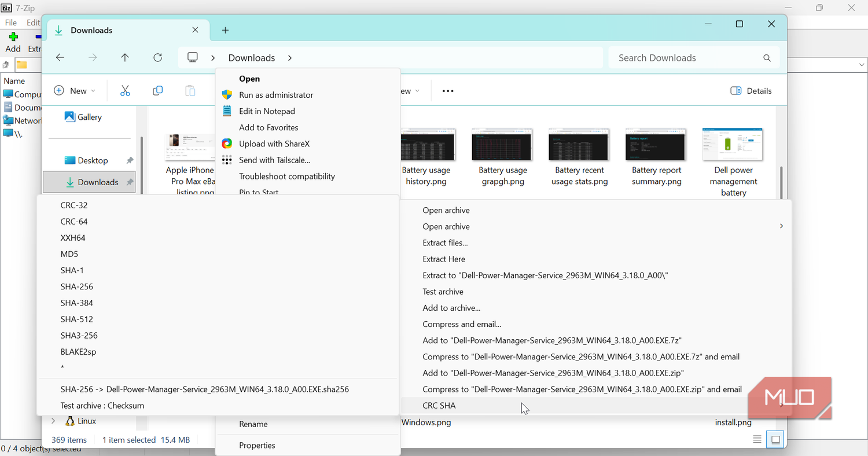The width and height of the screenshot is (868, 456).
Task: Switch to large thumbnails view icon
Action: [775, 440]
